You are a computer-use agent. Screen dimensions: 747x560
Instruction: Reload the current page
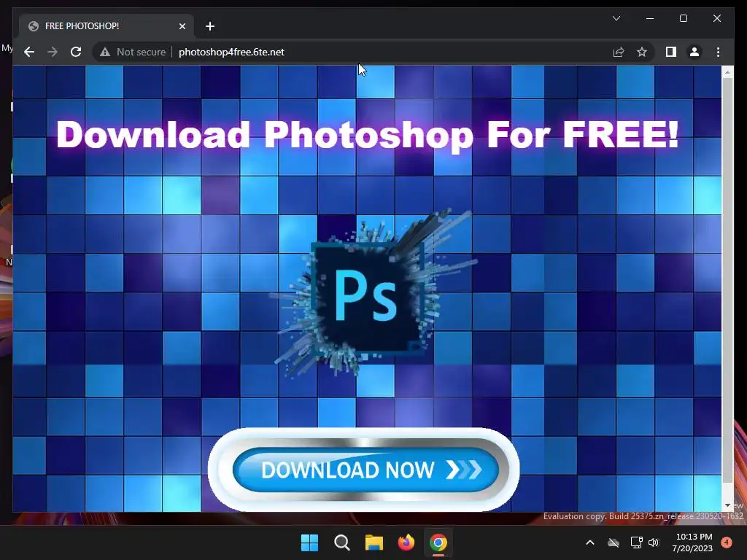pos(76,52)
